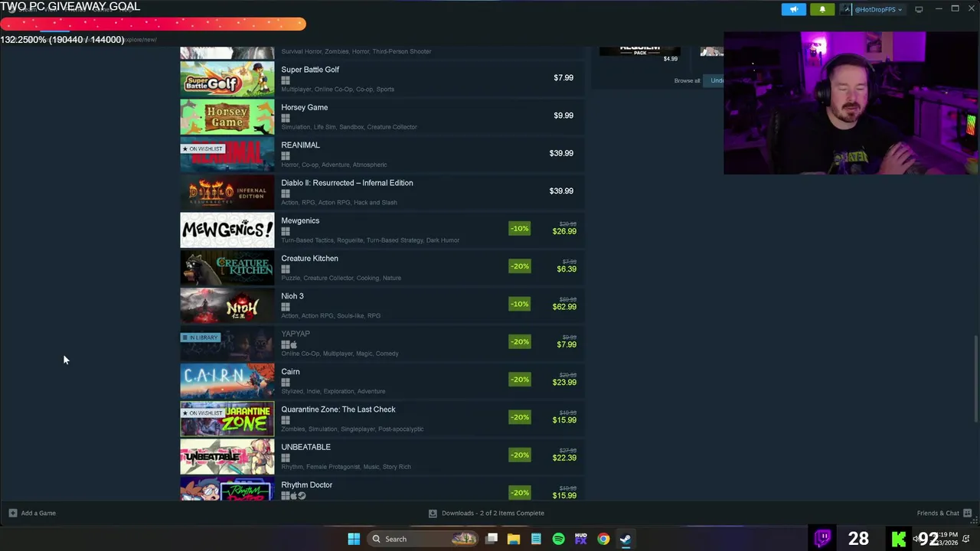Click the profile avatar beside @HotDropFPS
The width and height of the screenshot is (980, 551).
pos(846,9)
